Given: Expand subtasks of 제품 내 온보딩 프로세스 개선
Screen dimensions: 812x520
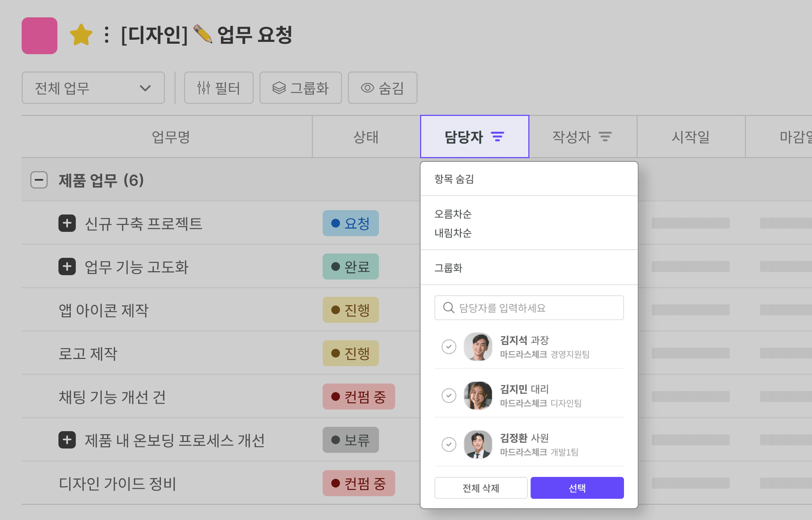Looking at the screenshot, I should coord(67,440).
